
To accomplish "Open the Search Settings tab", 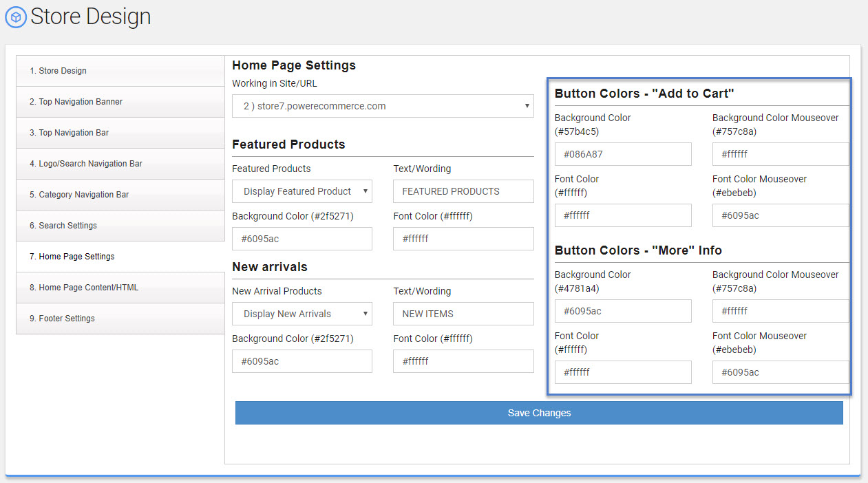I will coord(120,226).
